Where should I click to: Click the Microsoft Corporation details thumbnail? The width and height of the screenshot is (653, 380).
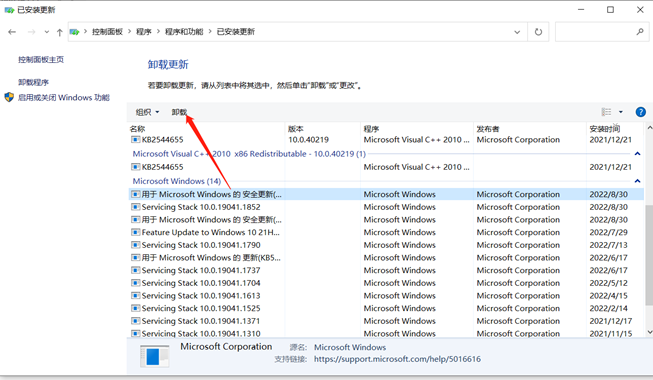tap(155, 356)
